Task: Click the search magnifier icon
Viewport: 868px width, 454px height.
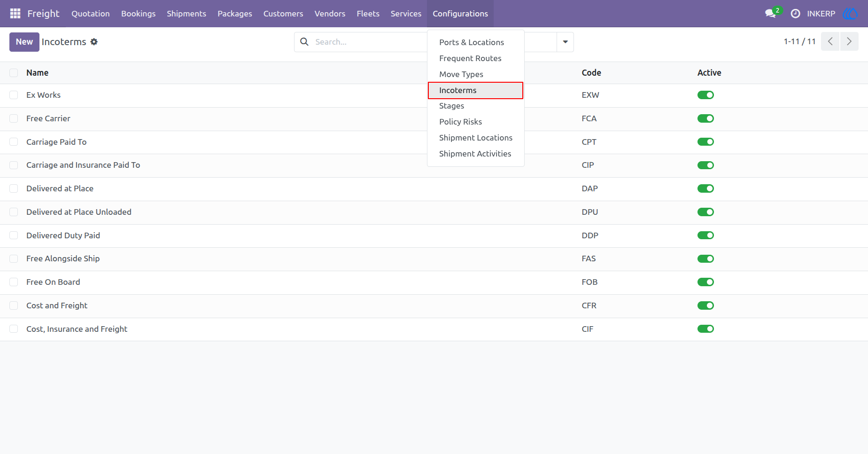Action: (304, 42)
